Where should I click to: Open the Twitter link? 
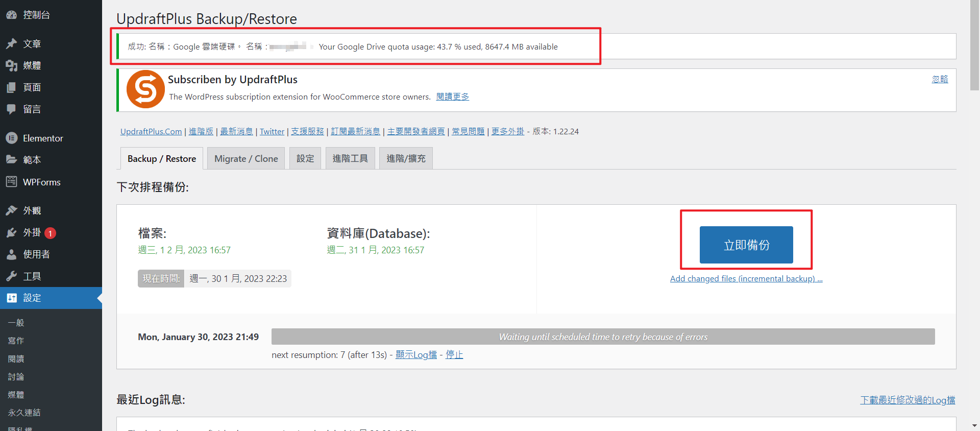tap(272, 131)
